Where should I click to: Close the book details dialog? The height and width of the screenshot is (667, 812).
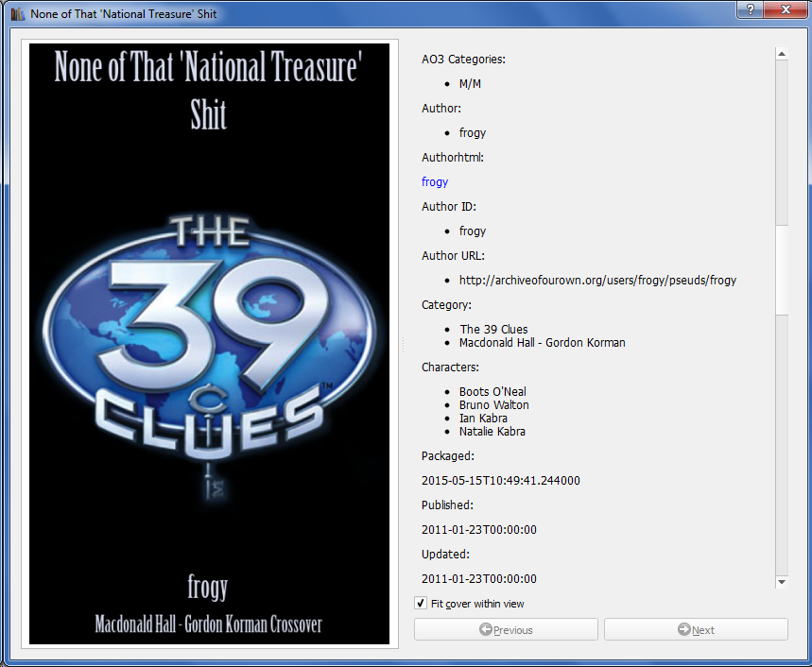(x=786, y=9)
